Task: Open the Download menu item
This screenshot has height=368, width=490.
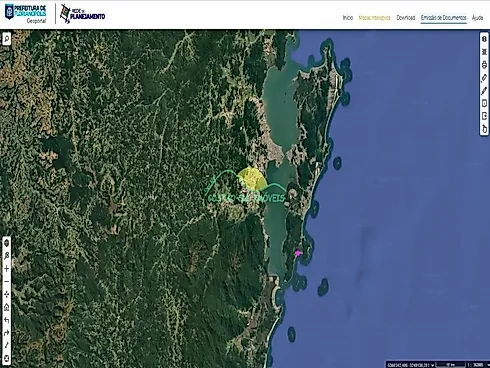Action: pos(406,18)
